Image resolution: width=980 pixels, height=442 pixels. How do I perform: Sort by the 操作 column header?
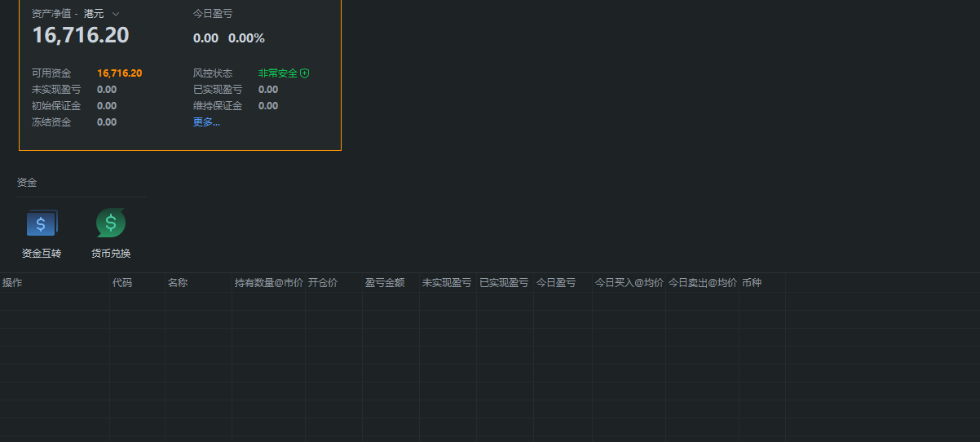click(12, 283)
